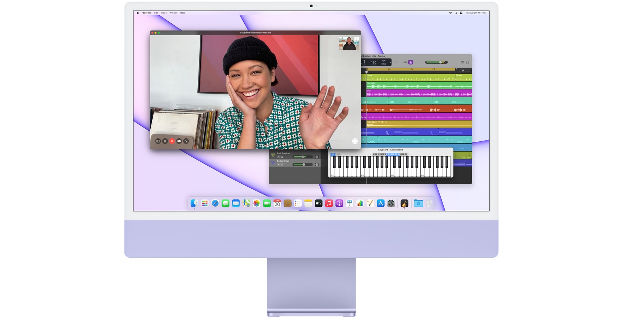This screenshot has width=644, height=317.
Task: Launch Safari from the Dock
Action: pyautogui.click(x=215, y=203)
